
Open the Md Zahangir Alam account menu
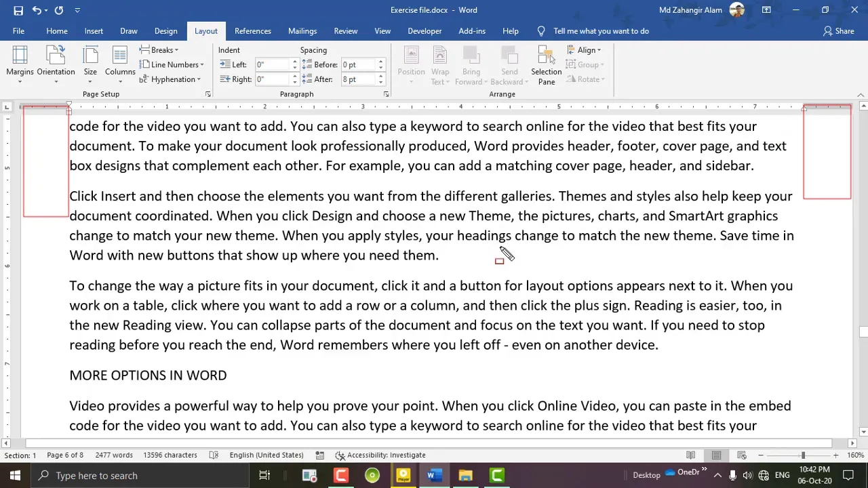pyautogui.click(x=701, y=10)
